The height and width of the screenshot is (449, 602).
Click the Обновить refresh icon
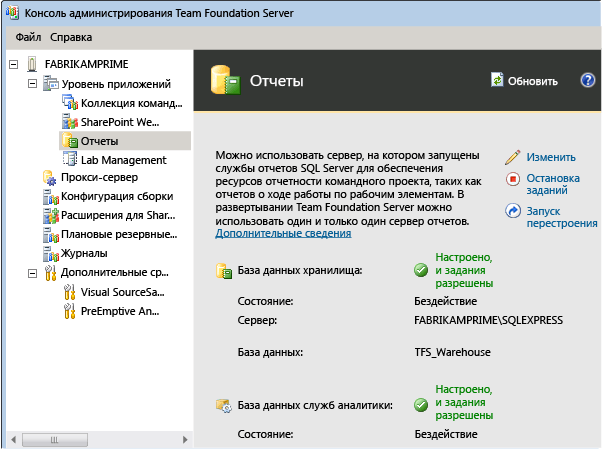(497, 80)
